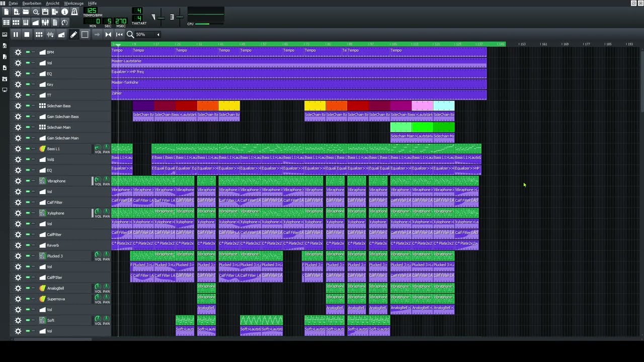Open the Datei menu

pyautogui.click(x=13, y=3)
